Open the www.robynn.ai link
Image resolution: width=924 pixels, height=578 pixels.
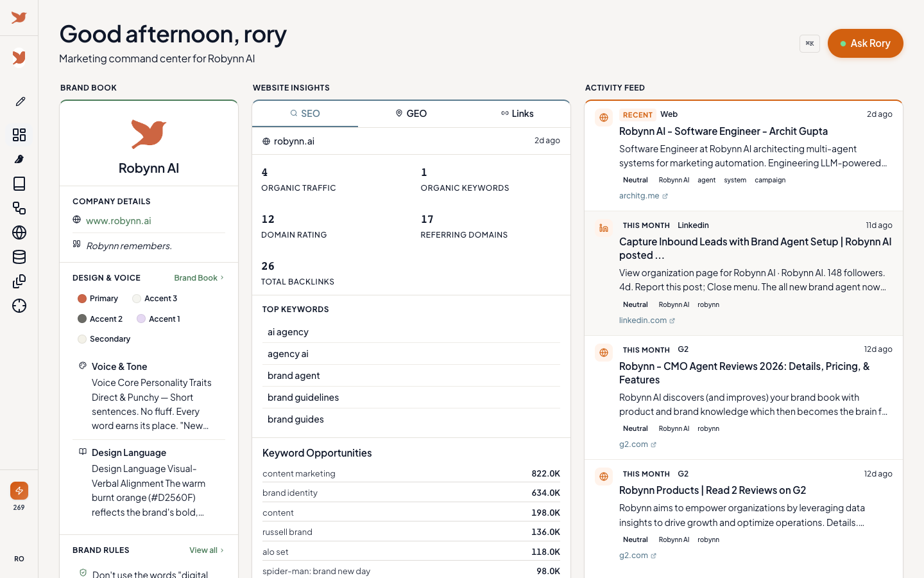click(x=118, y=220)
